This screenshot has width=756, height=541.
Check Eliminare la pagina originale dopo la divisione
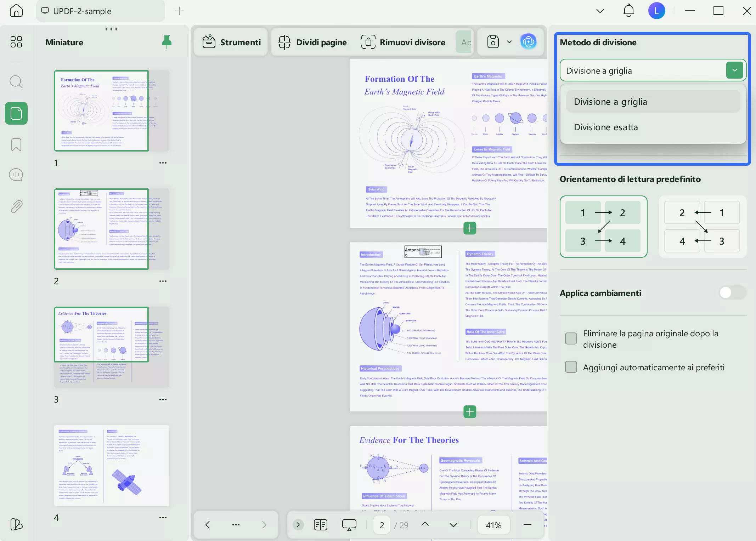point(571,338)
